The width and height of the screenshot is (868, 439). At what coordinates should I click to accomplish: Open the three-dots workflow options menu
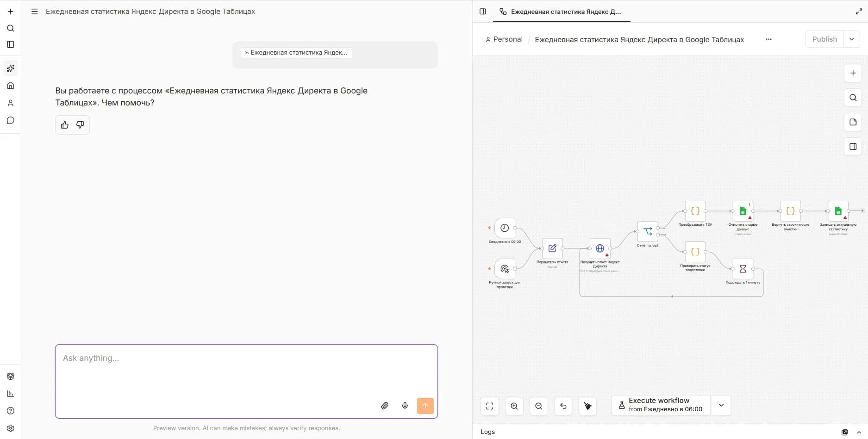[769, 39]
